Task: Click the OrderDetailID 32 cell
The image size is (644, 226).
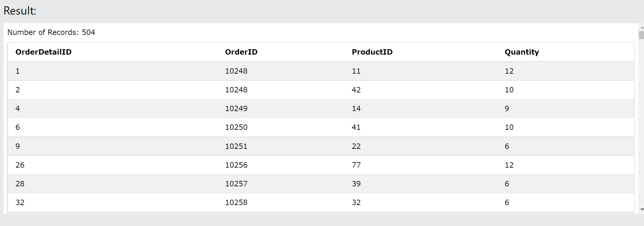Action: pyautogui.click(x=20, y=203)
